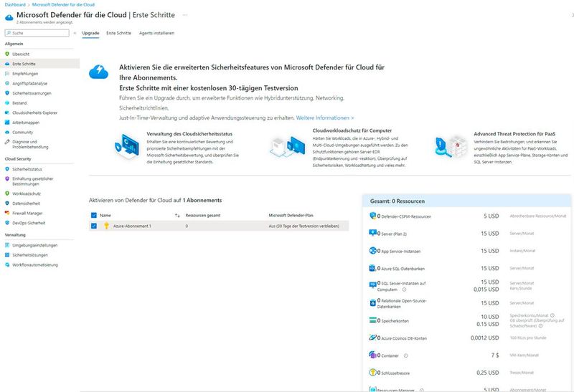Click the Azure SQL-Datenbanken icon

click(x=372, y=268)
